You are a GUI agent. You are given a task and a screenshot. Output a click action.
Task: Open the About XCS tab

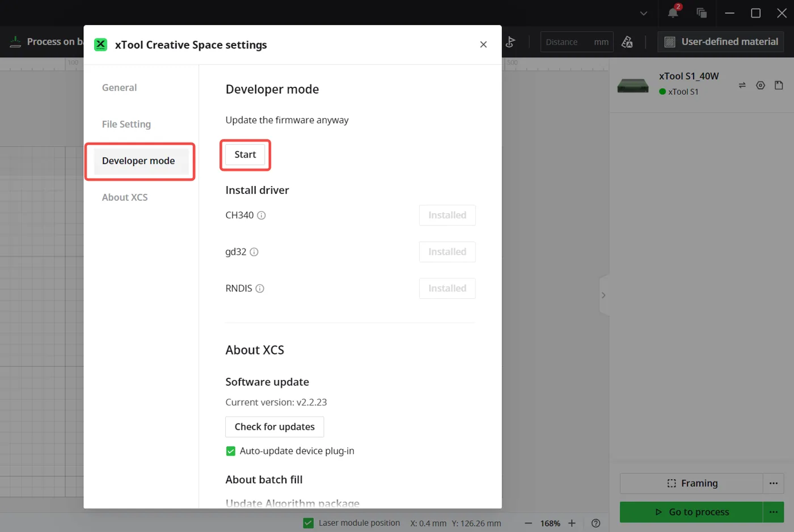tap(125, 197)
